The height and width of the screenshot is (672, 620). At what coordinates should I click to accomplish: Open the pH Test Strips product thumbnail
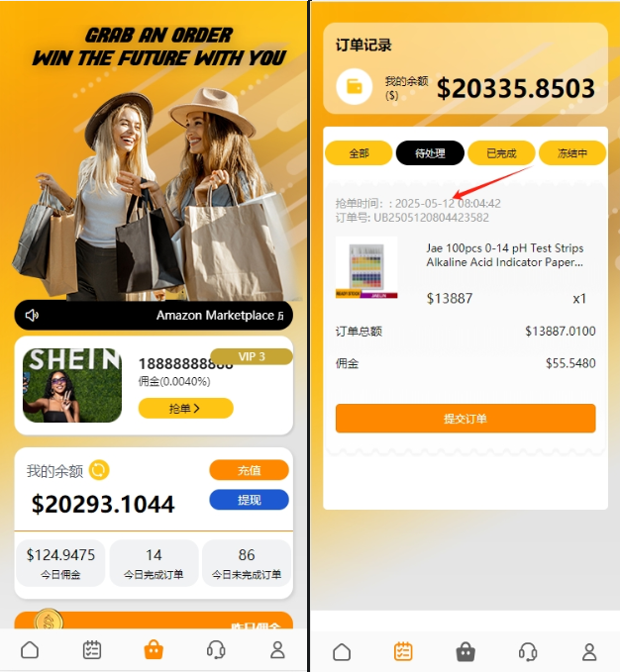[x=366, y=268]
